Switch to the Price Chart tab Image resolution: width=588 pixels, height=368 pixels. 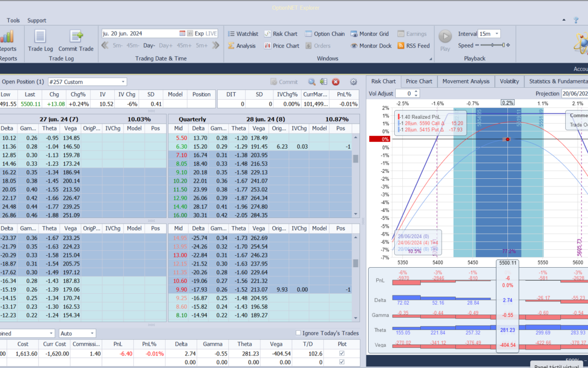tap(419, 81)
